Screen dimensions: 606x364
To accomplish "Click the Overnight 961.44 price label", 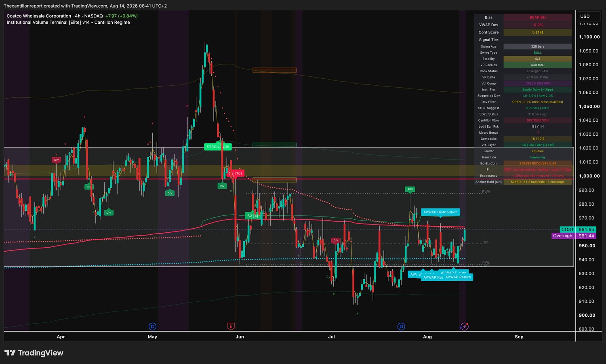I will click(x=574, y=236).
